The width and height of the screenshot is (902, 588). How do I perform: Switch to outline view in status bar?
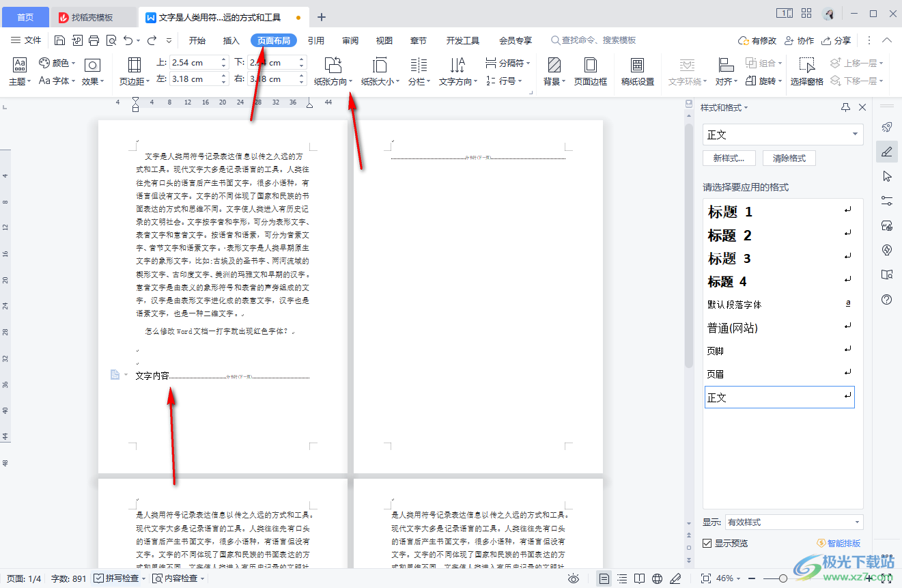click(622, 578)
